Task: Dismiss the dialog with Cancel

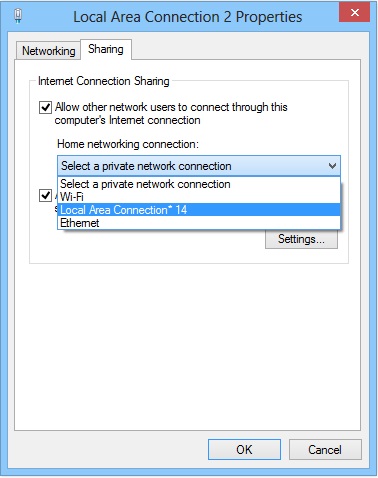Action: click(325, 449)
